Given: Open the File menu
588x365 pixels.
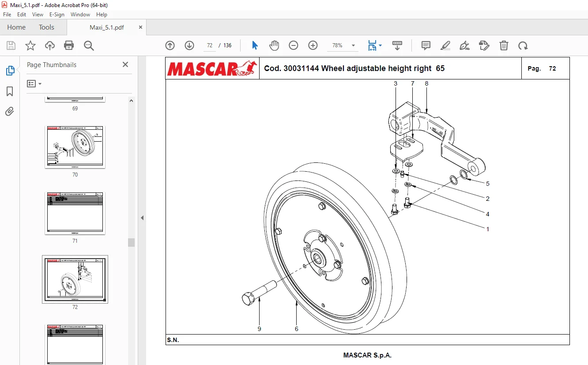Looking at the screenshot, I should 7,15.
